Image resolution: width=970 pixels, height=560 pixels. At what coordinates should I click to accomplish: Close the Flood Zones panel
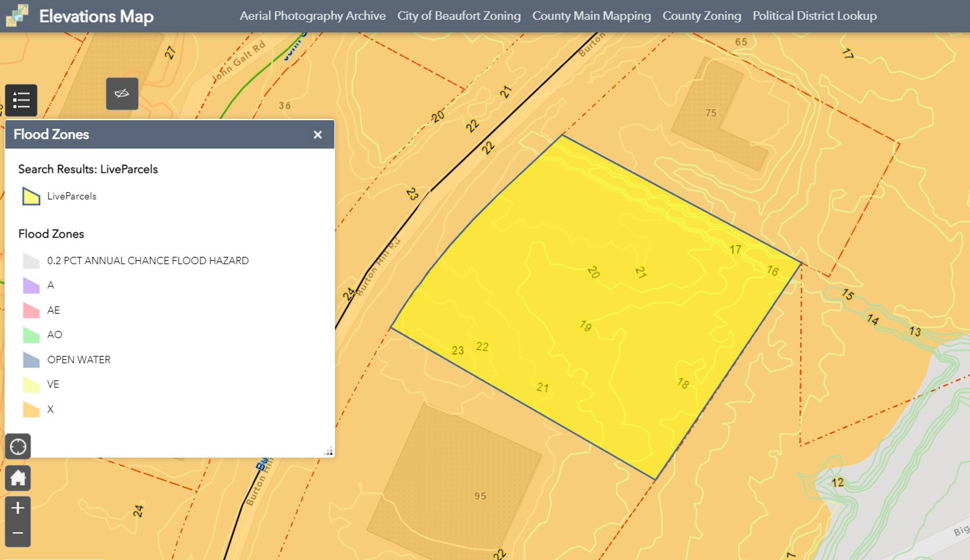point(318,135)
